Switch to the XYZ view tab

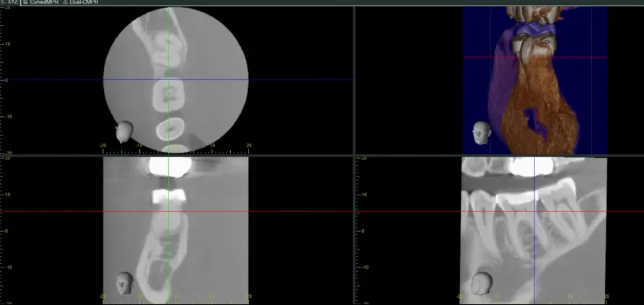10,2
